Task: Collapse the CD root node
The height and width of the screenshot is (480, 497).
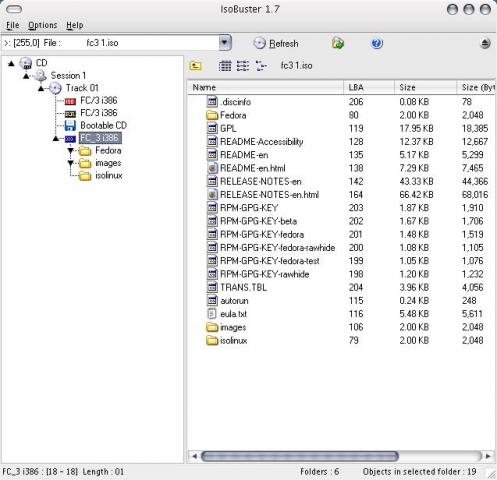Action: pyautogui.click(x=11, y=63)
